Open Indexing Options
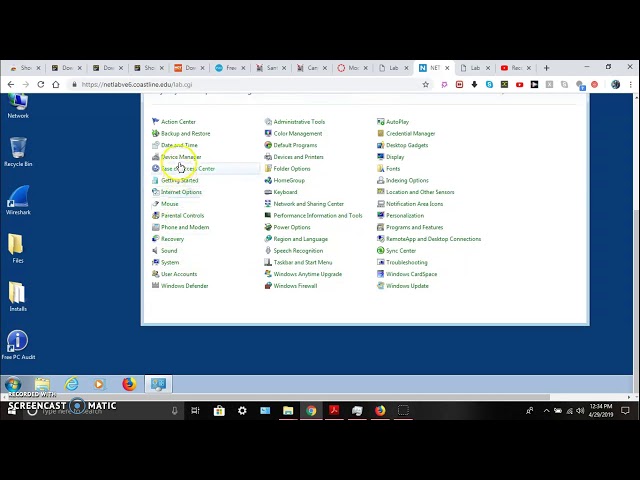This screenshot has width=640, height=480. [x=407, y=180]
